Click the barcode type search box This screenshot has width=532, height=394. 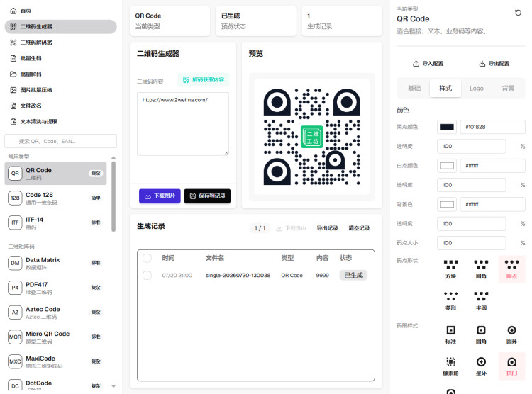coord(61,141)
